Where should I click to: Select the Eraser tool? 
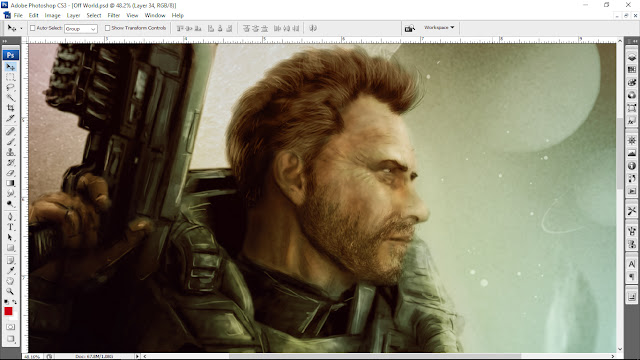(10, 173)
